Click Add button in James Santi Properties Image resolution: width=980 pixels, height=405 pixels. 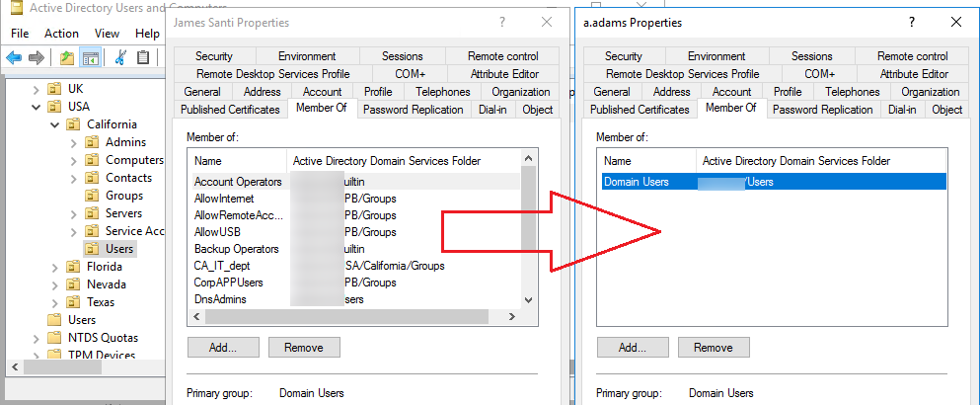[222, 348]
